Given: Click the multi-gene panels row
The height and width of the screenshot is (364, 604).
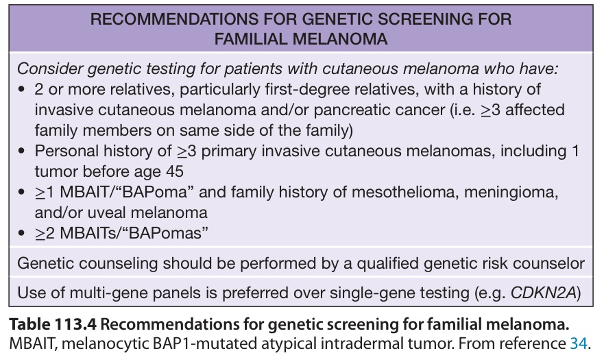Looking at the screenshot, I should point(301,293).
